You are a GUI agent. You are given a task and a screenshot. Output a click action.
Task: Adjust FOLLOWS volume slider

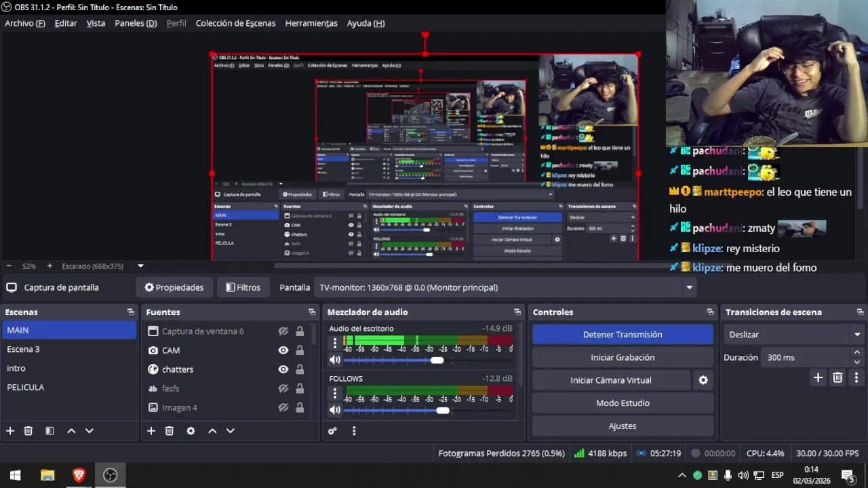pyautogui.click(x=443, y=410)
